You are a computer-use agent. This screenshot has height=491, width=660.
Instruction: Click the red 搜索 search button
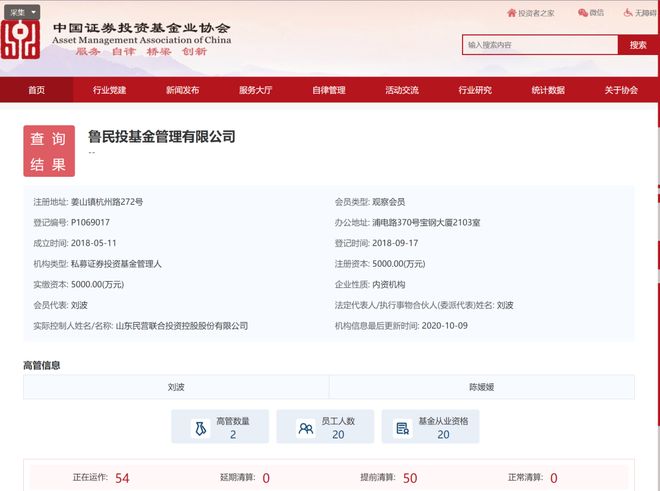(638, 45)
